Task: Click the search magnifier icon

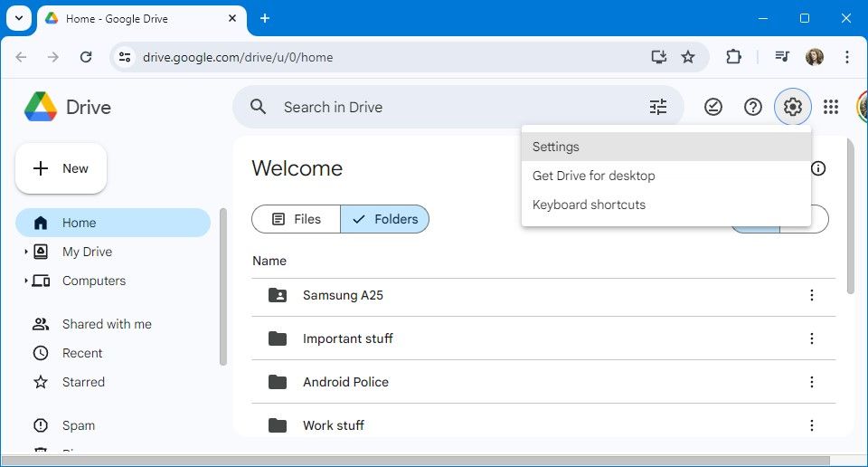Action: click(258, 107)
